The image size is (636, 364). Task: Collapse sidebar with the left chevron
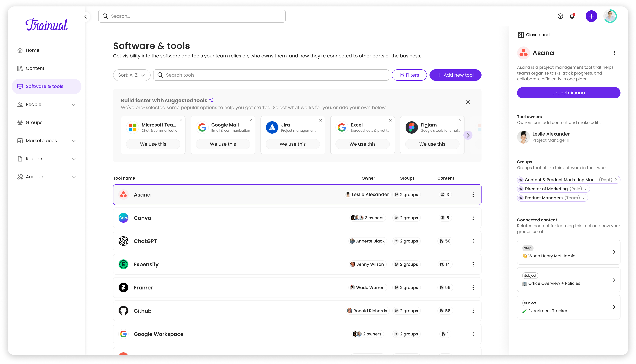(x=86, y=17)
